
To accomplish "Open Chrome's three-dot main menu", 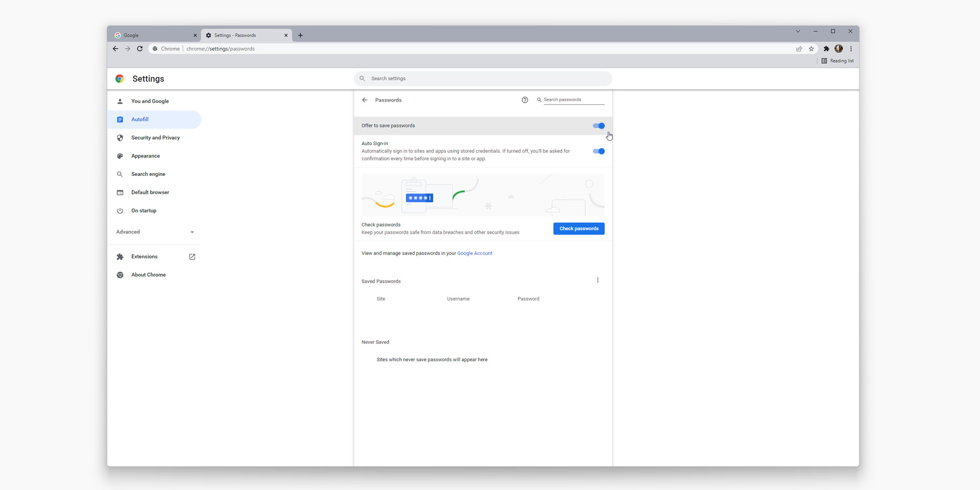I will point(851,49).
